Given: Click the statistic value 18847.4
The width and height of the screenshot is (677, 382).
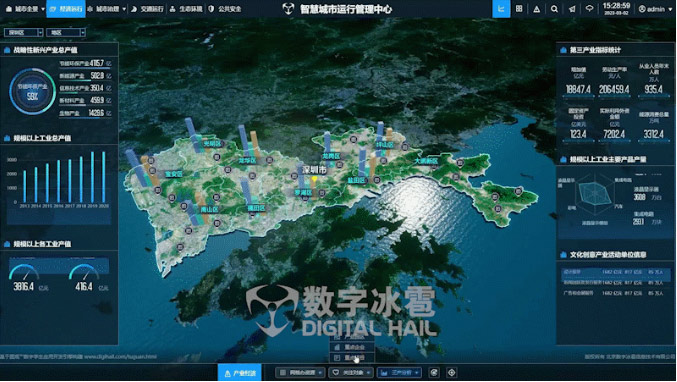Looking at the screenshot, I should coord(578,89).
